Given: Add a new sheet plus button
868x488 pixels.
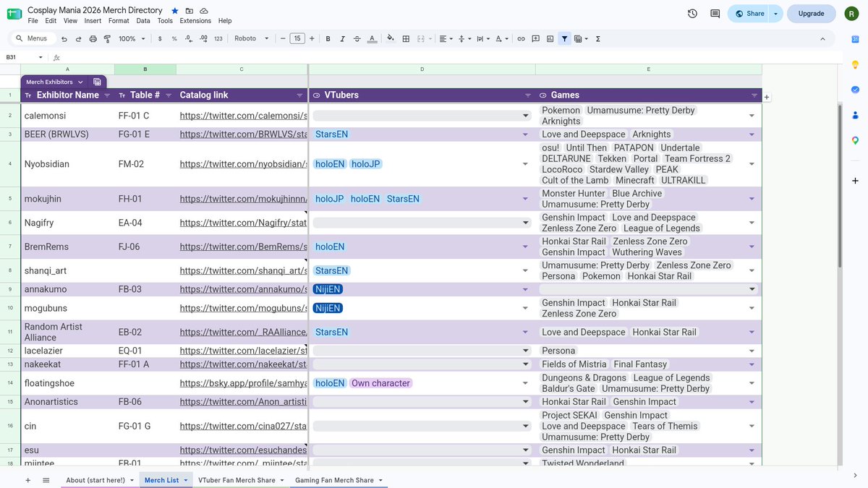Looking at the screenshot, I should 28,480.
